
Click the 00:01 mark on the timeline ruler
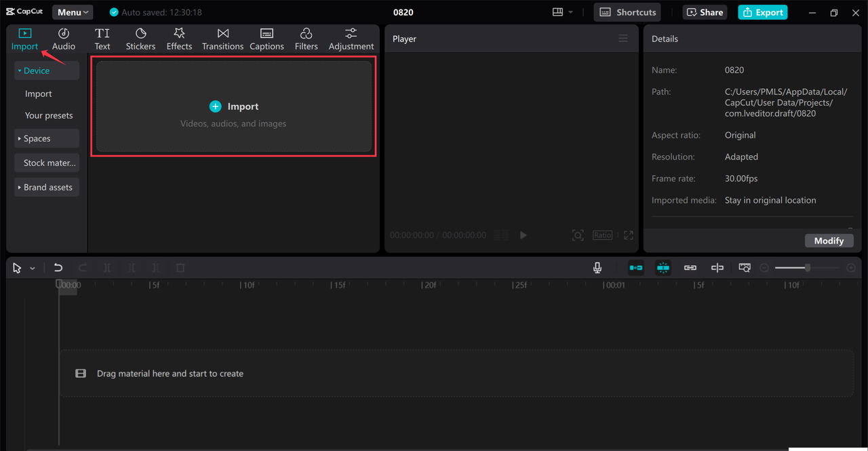point(615,286)
